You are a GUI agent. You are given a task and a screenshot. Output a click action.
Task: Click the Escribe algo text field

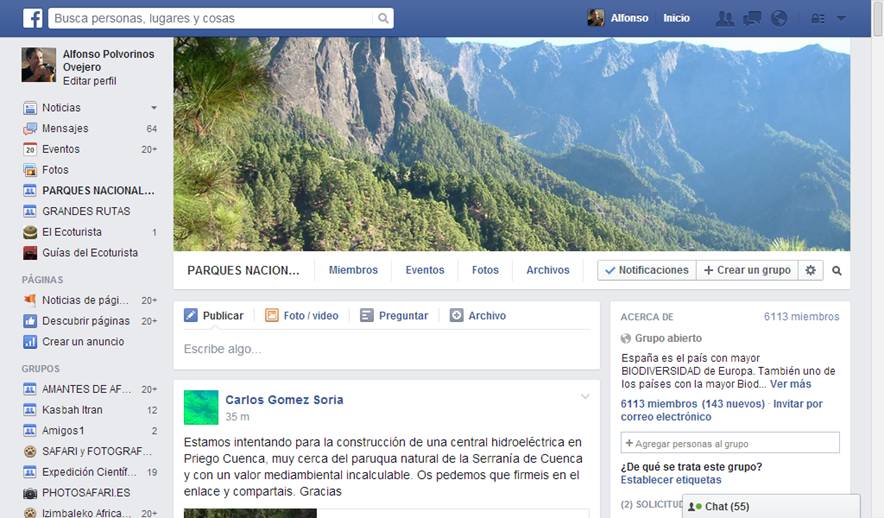(x=386, y=349)
